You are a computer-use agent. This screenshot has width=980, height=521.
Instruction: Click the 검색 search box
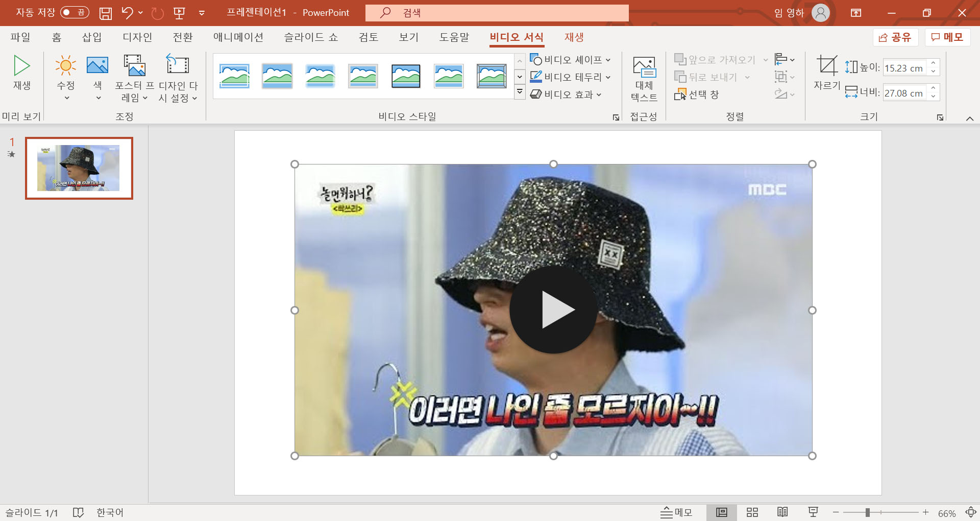pos(497,13)
